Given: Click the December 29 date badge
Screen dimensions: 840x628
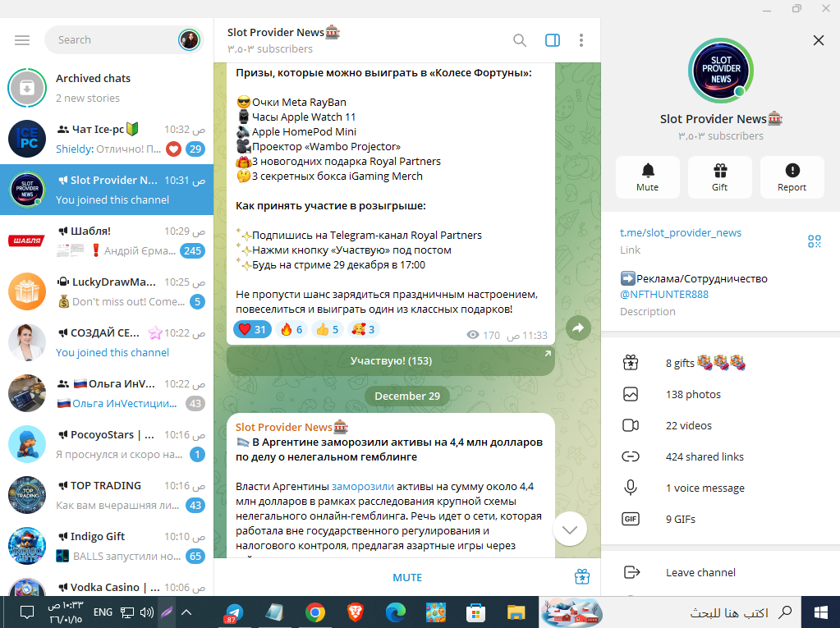Looking at the screenshot, I should tap(407, 397).
